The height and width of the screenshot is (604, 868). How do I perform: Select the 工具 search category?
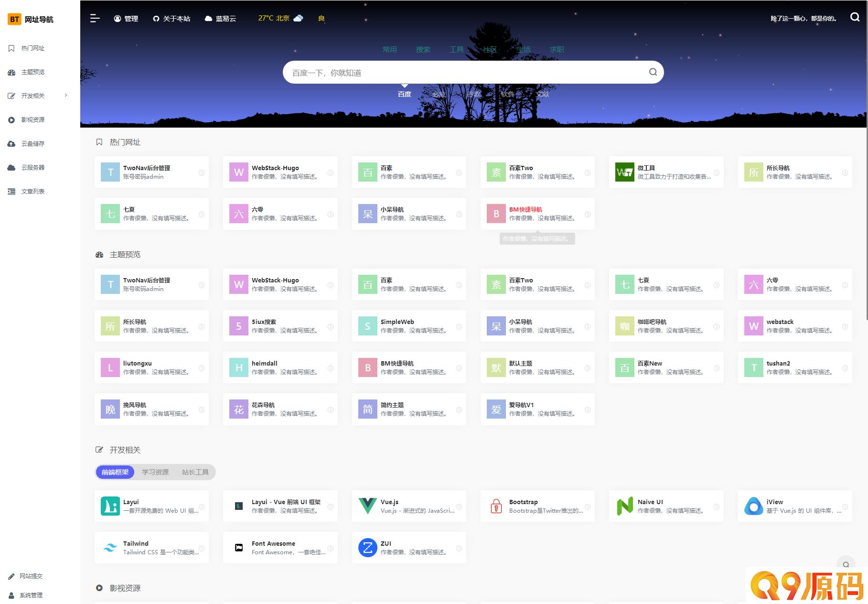[457, 49]
